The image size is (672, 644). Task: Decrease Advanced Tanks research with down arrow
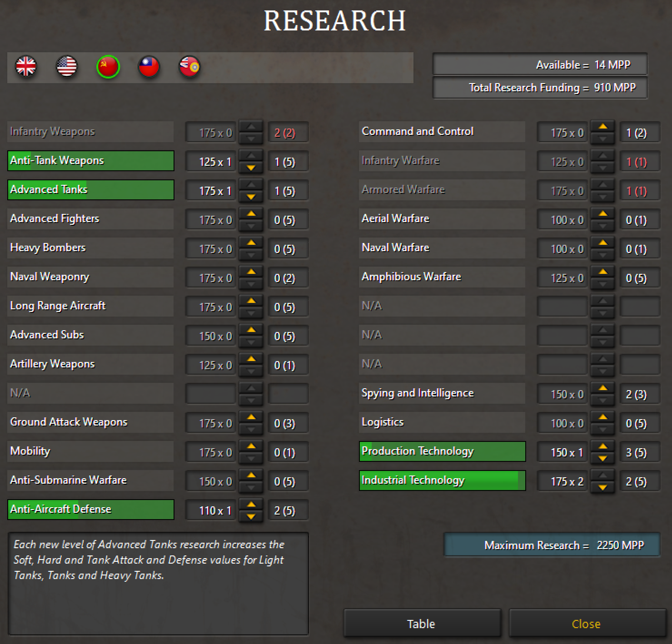coord(251,197)
